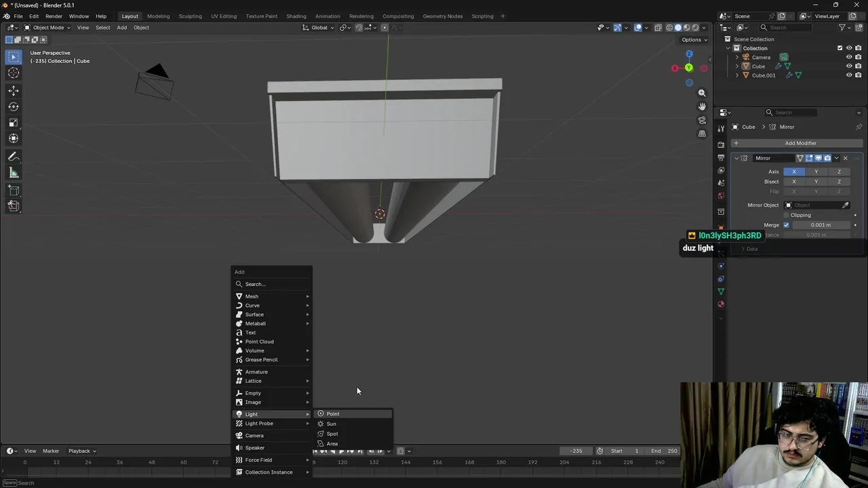Remove the Mirror modifier with X button
The height and width of the screenshot is (488, 868).
(x=845, y=158)
